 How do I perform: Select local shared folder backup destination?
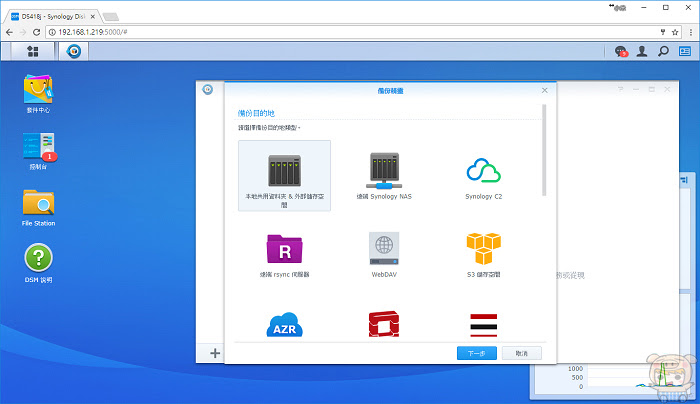284,175
